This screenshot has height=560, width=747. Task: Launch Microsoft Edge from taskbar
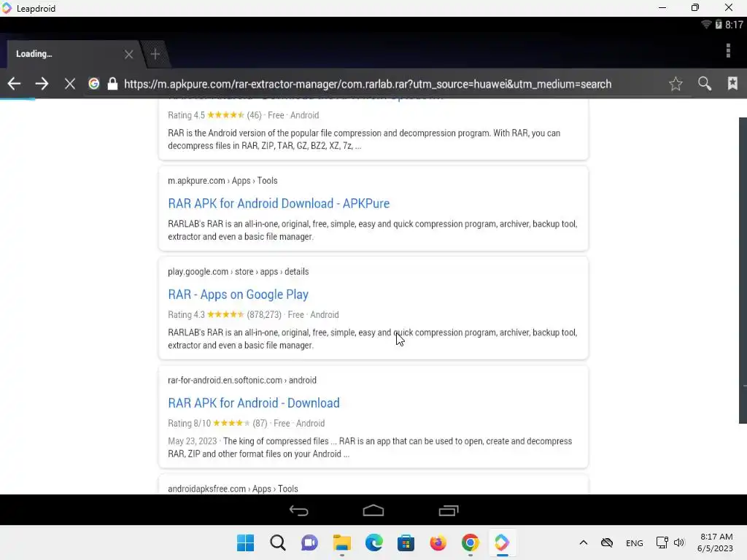374,542
